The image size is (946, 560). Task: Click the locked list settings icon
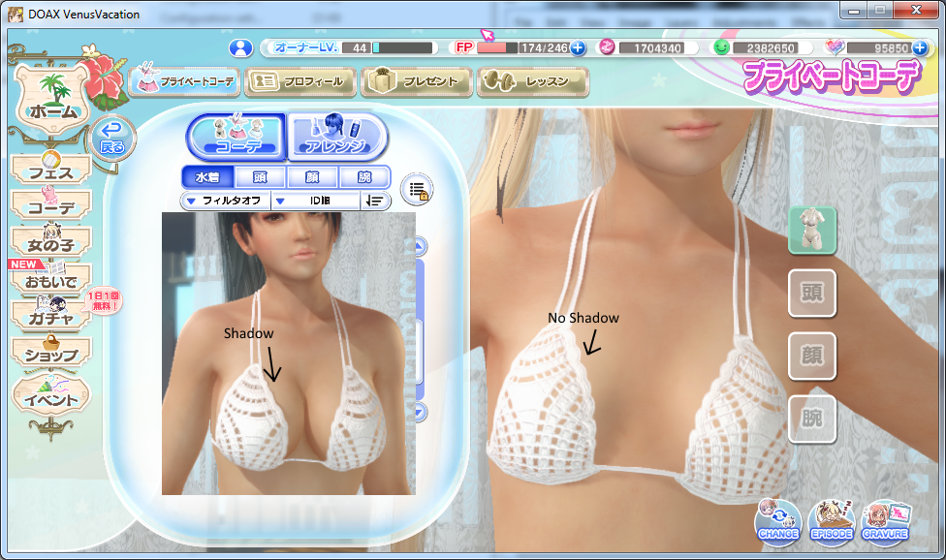click(x=417, y=190)
